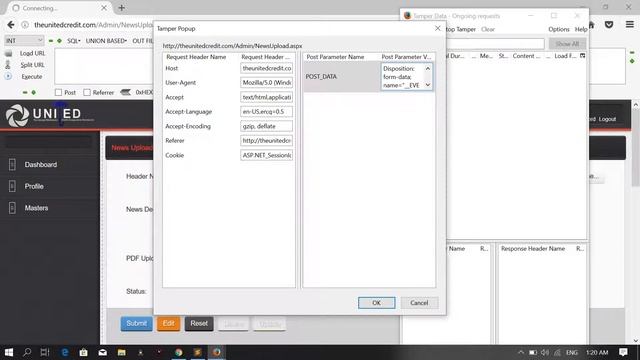This screenshot has width=640, height=360.
Task: Open File Explorer from taskbar
Action: 122,352
